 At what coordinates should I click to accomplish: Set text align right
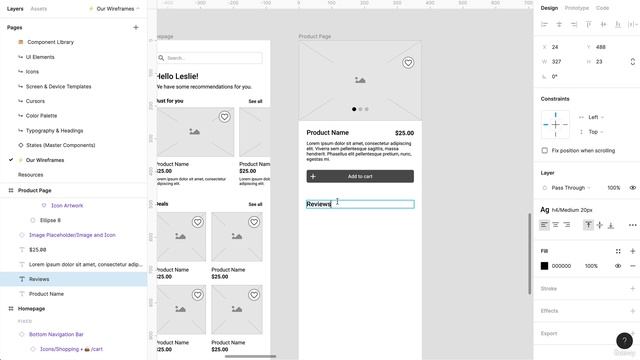tap(567, 225)
